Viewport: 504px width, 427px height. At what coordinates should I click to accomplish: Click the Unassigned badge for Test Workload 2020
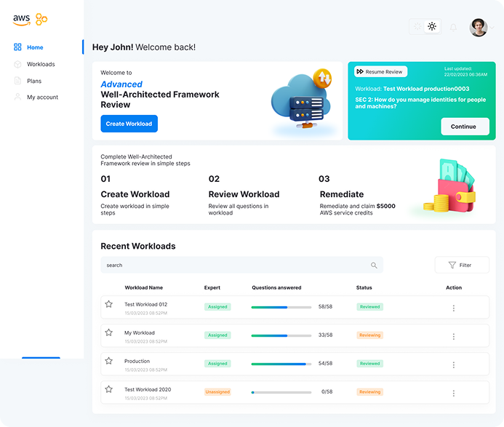click(x=217, y=392)
